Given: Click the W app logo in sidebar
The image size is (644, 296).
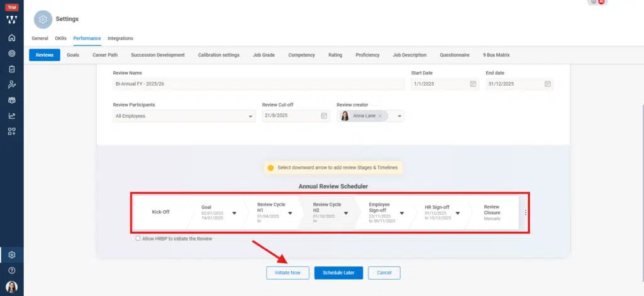Looking at the screenshot, I should click(x=12, y=20).
